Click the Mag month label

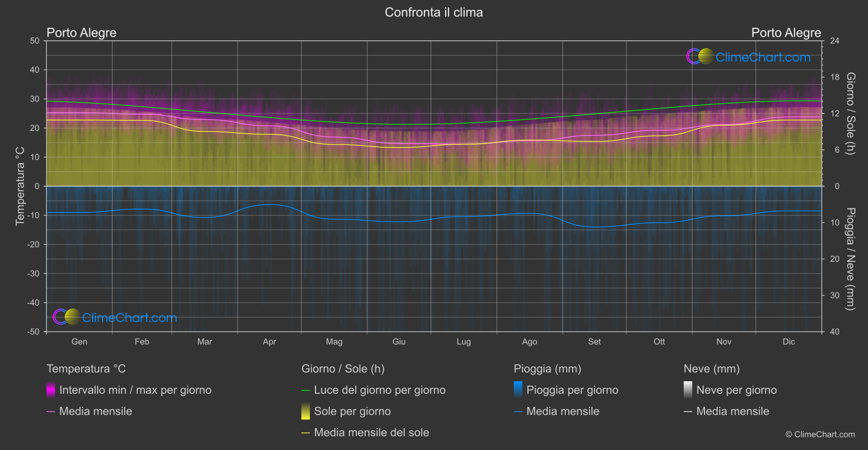(335, 341)
